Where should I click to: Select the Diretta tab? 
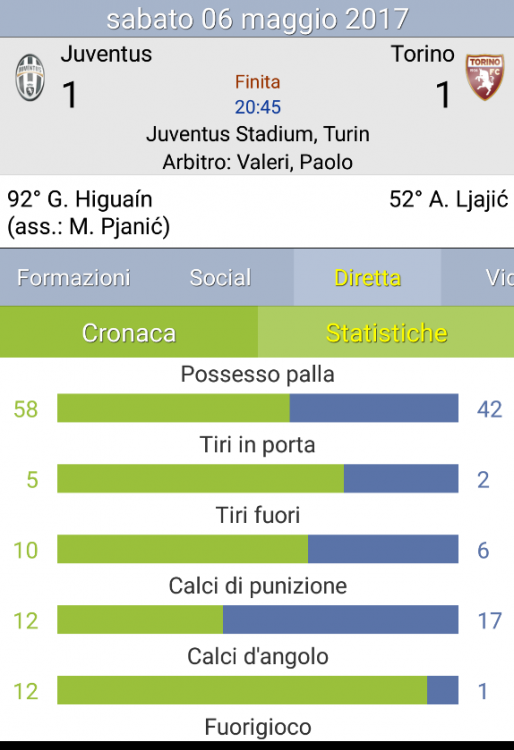[367, 277]
